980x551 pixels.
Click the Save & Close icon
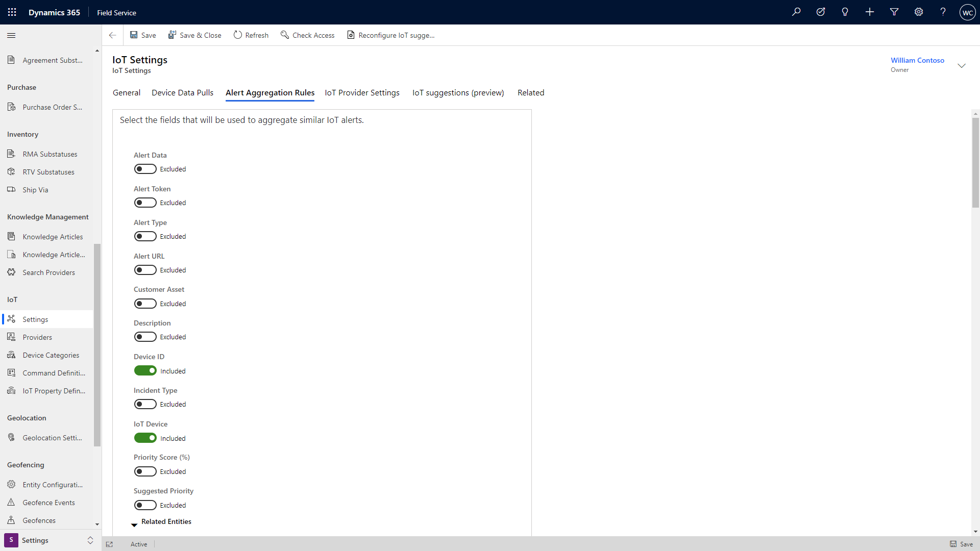173,34
